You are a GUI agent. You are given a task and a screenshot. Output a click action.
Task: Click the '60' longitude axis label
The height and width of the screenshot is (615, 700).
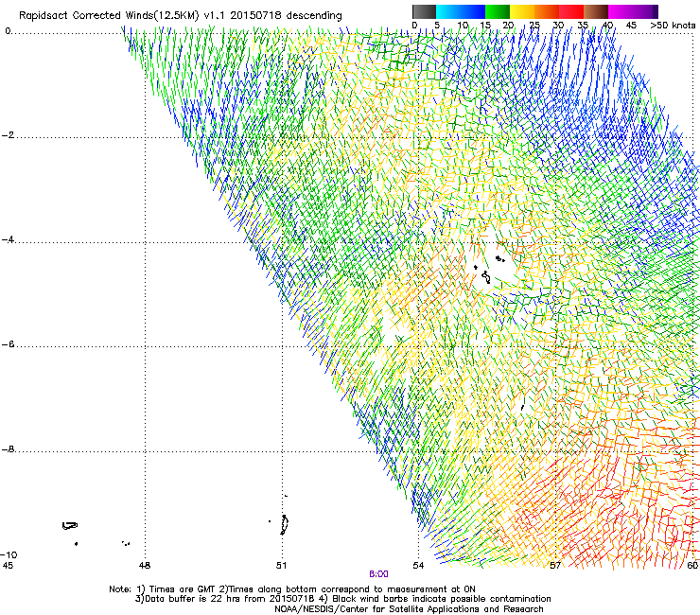point(692,566)
